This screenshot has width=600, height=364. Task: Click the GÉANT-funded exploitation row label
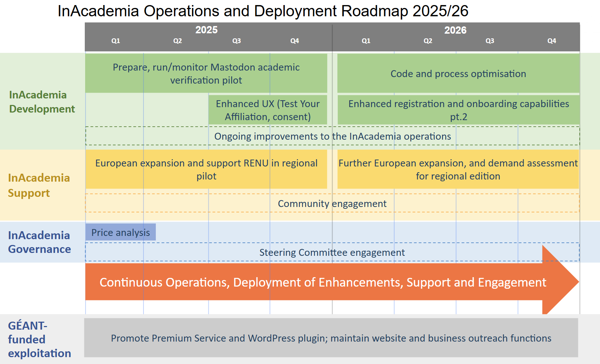tap(39, 339)
